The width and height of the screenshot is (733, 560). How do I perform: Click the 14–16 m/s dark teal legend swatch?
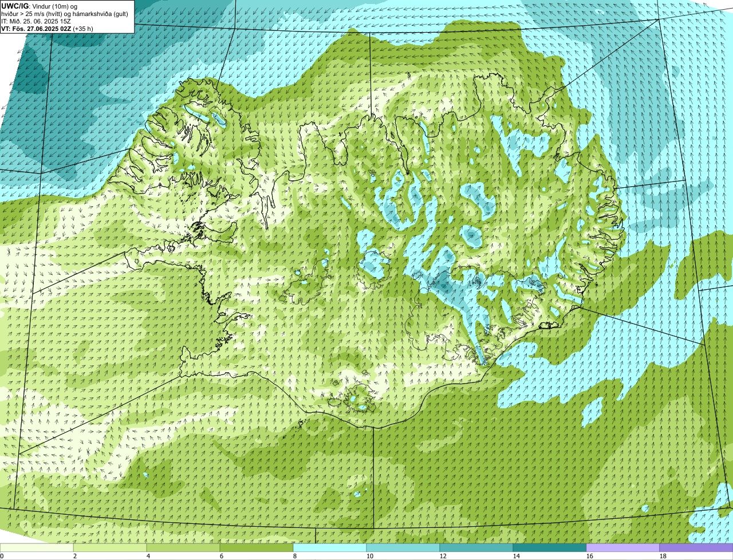pyautogui.click(x=550, y=547)
